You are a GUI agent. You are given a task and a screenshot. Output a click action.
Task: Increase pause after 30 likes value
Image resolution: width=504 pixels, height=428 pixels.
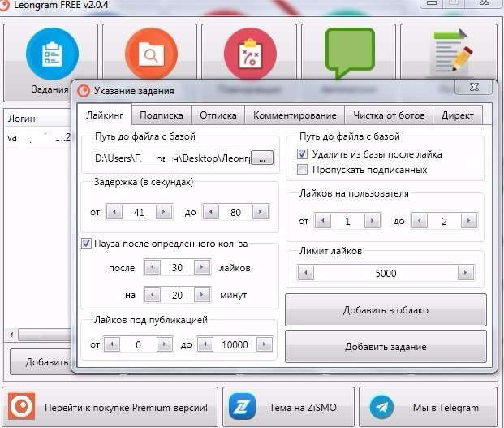tap(202, 267)
